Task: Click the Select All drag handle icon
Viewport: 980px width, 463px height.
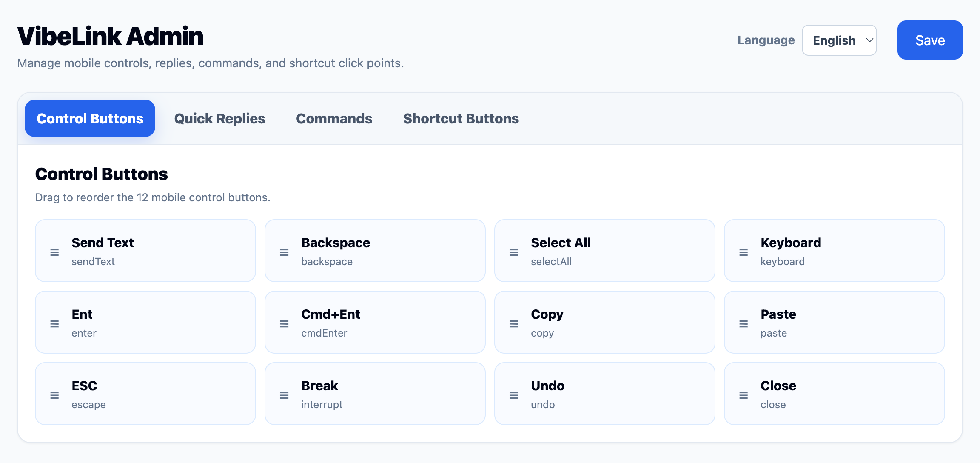Action: click(x=513, y=252)
